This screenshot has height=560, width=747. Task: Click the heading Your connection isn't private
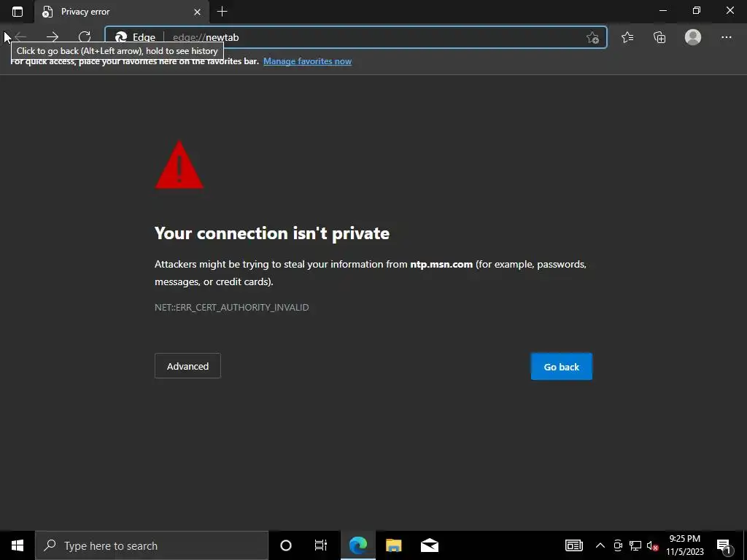tap(272, 233)
